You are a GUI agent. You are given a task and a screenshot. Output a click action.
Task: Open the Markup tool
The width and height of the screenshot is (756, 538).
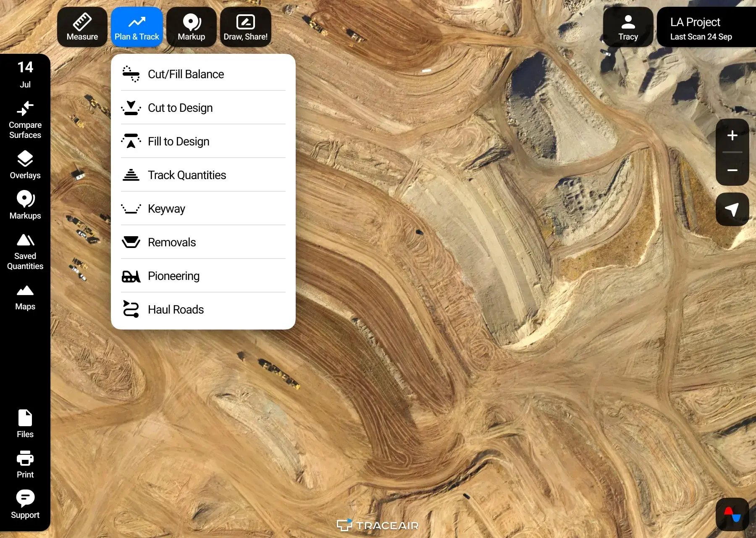[x=191, y=26]
